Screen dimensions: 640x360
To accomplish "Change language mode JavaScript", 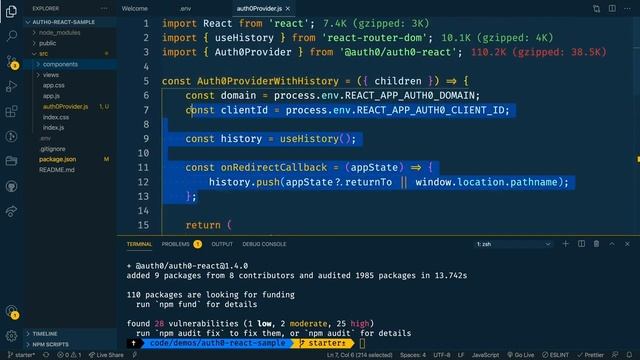I will (x=485, y=355).
